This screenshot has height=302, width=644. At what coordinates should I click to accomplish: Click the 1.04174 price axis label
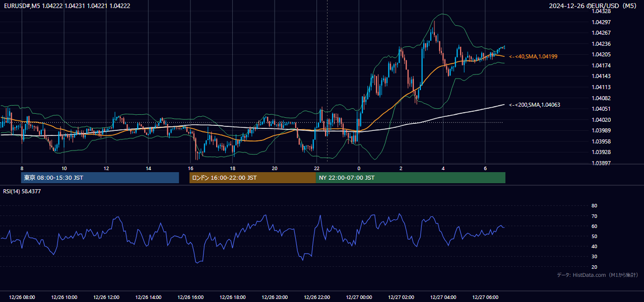(601, 65)
